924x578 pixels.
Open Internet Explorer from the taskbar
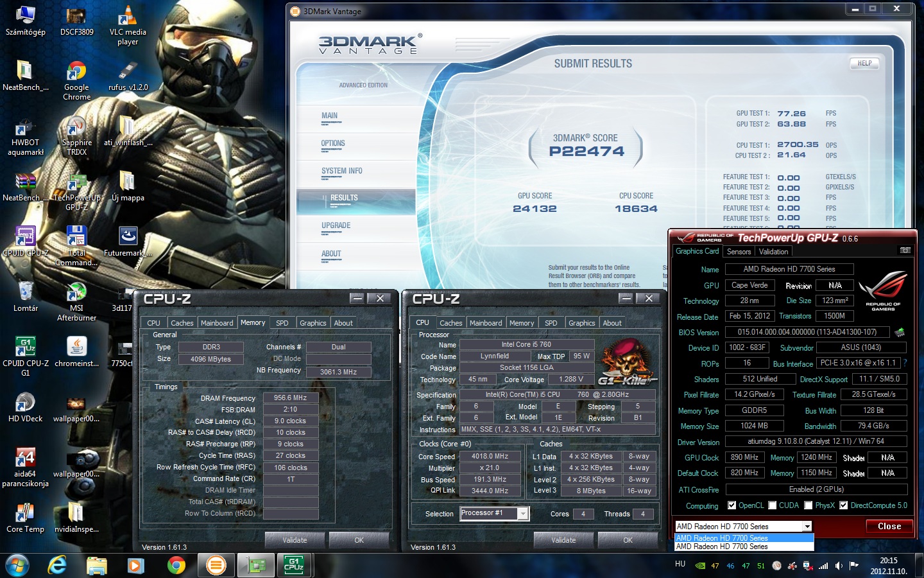[x=57, y=565]
